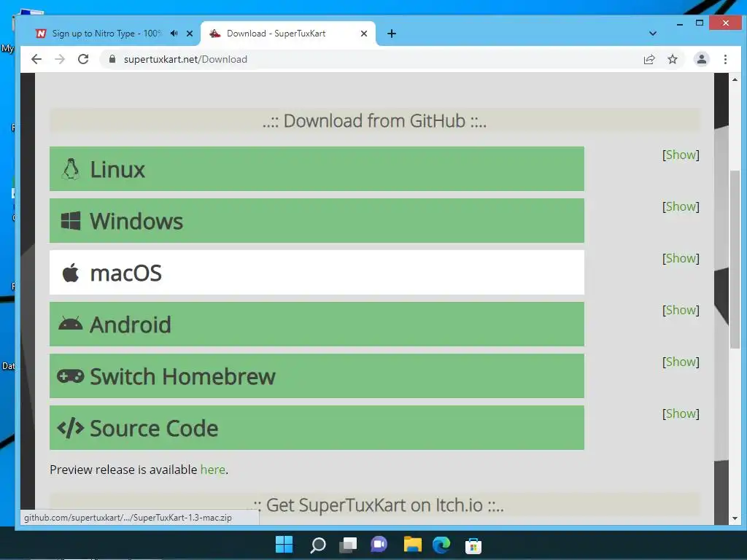
Task: Expand Switch Homebrew downloads with its Show link
Action: [x=681, y=362]
